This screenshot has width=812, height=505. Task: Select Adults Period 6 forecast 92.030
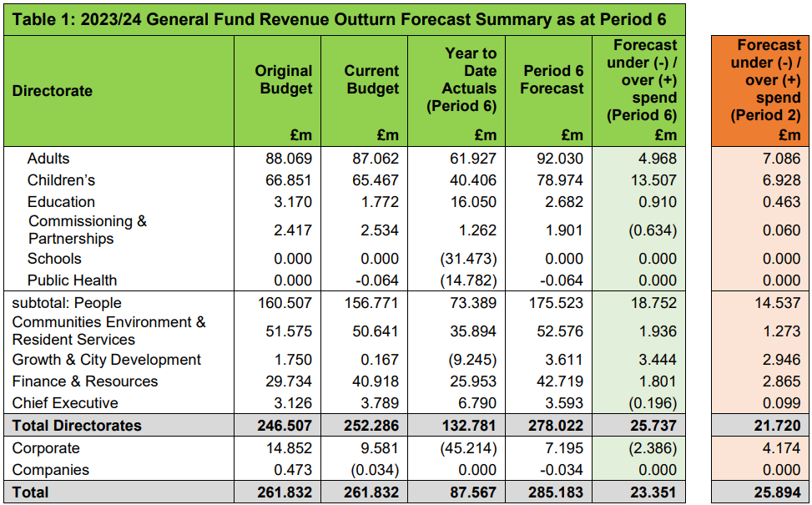560,159
